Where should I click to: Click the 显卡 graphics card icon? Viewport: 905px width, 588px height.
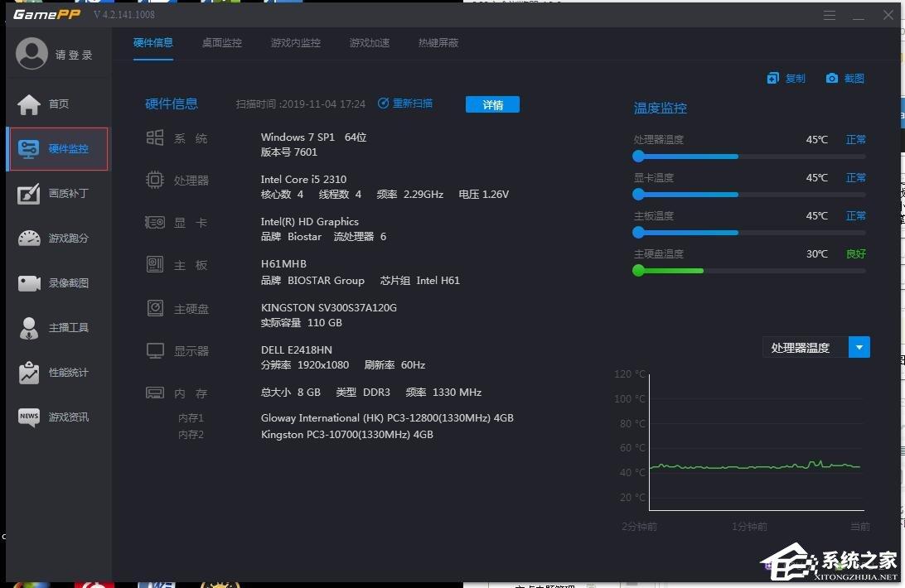tap(155, 222)
